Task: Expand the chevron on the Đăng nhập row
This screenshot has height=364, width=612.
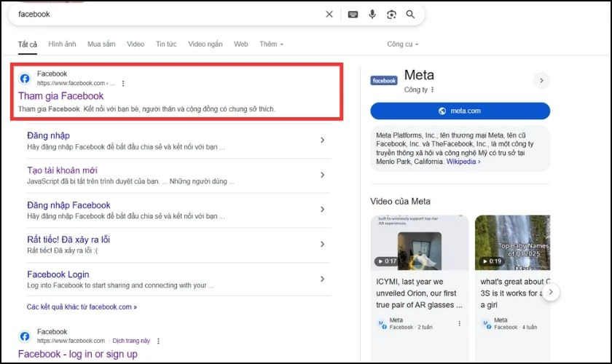Action: click(x=322, y=140)
